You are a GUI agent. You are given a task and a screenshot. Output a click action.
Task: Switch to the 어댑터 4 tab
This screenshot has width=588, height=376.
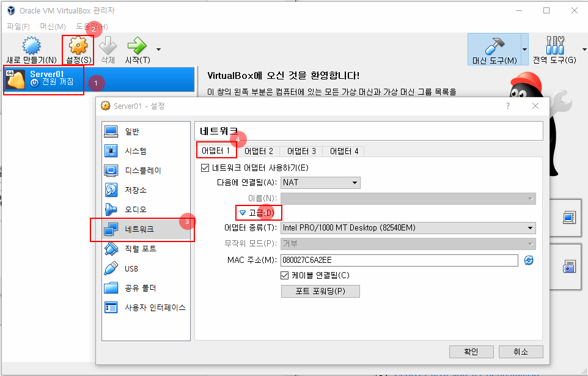pyautogui.click(x=344, y=151)
